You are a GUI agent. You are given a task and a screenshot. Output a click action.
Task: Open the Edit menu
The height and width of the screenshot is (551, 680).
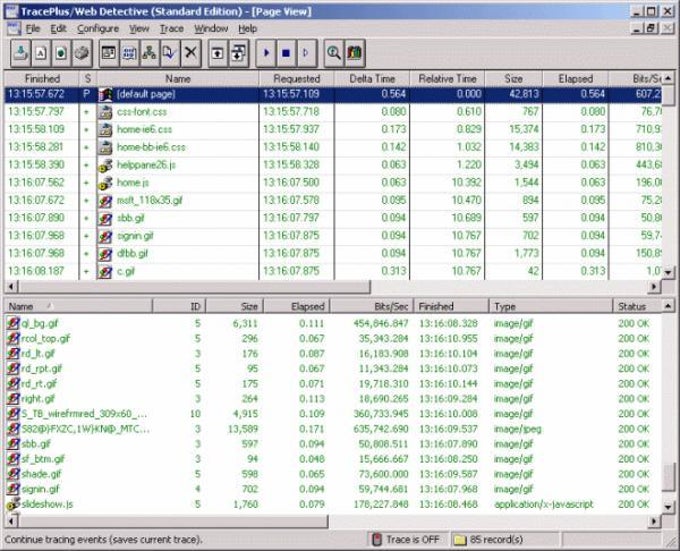pyautogui.click(x=58, y=29)
